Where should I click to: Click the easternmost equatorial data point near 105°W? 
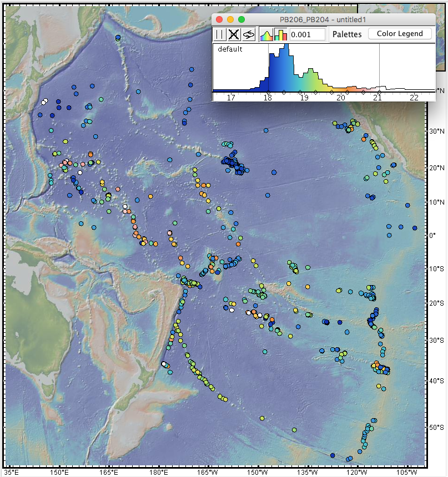pyautogui.click(x=415, y=228)
